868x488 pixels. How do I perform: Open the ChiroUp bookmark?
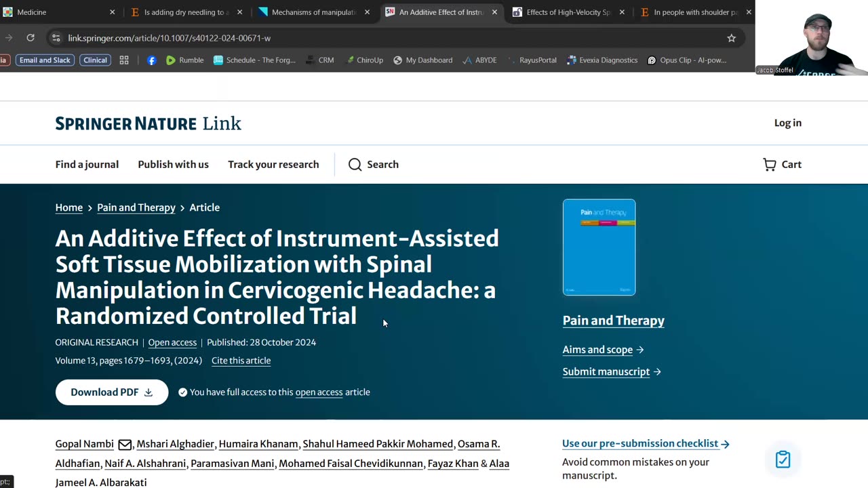pyautogui.click(x=364, y=60)
